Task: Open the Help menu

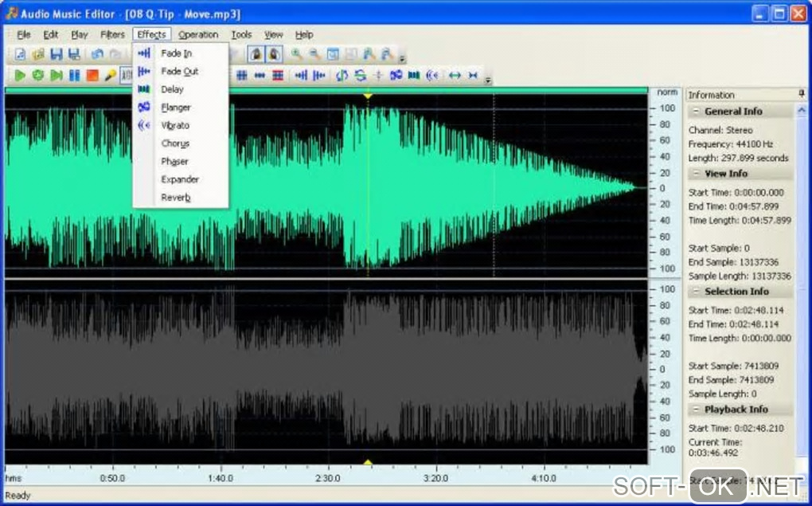Action: tap(304, 35)
